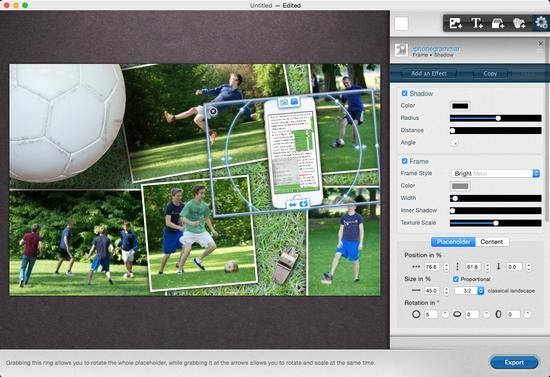Screen dimensions: 550x377
Task: Click the Add an Effect button
Action: [429, 74]
